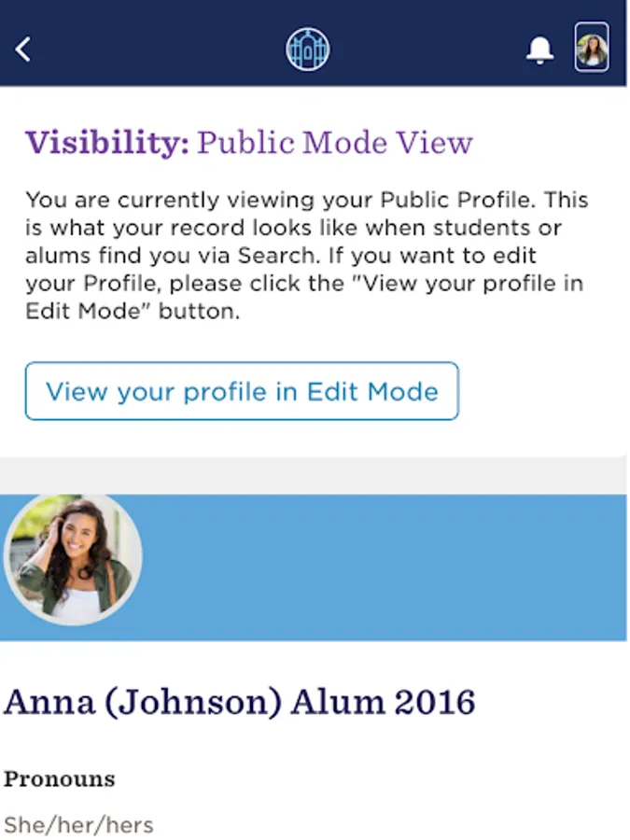Click the gray divider strip above the banner
Viewport: 630px width, 840px height.
click(x=315, y=475)
